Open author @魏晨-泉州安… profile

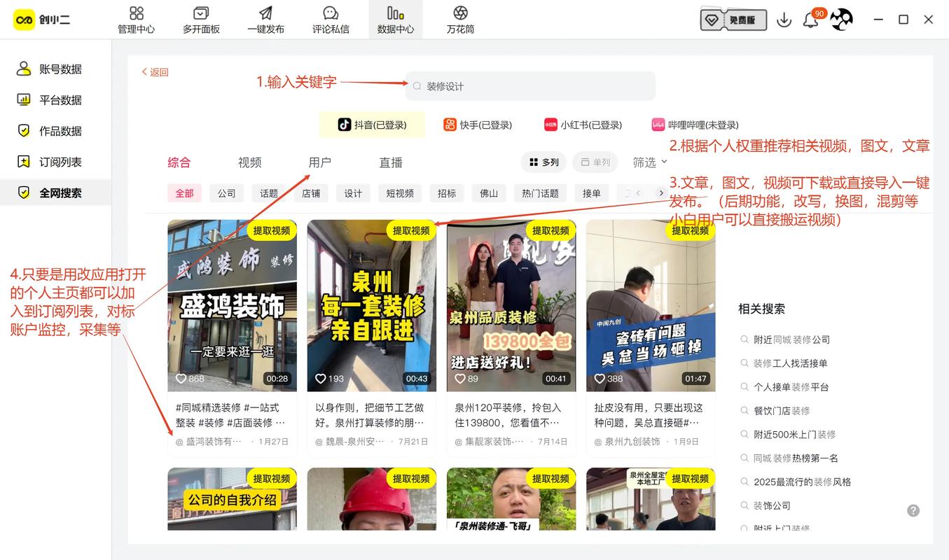click(349, 442)
